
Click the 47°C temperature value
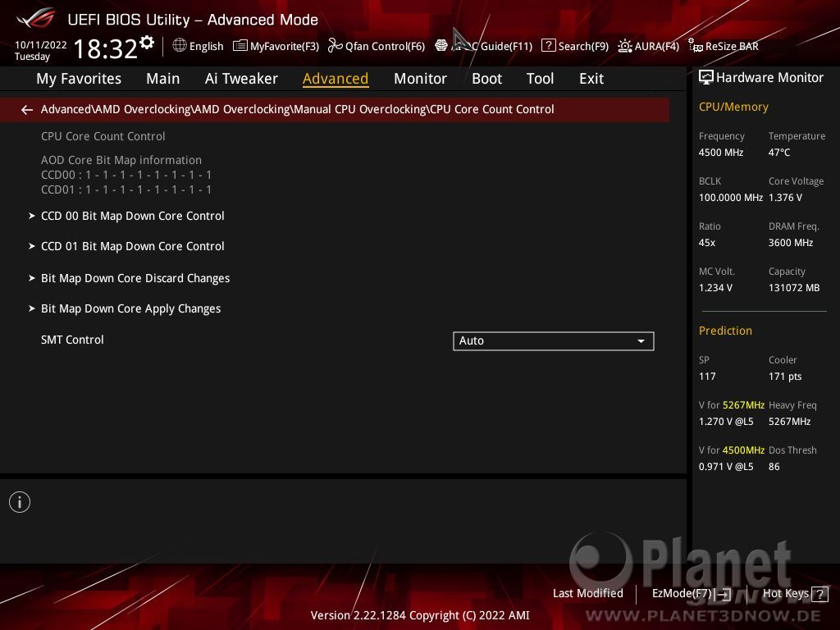[x=779, y=153]
